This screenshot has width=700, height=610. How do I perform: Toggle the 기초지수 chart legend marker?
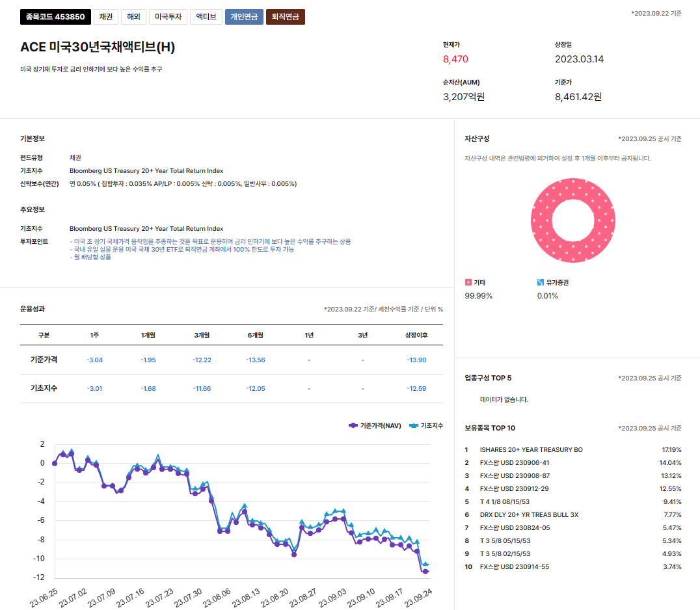(414, 426)
